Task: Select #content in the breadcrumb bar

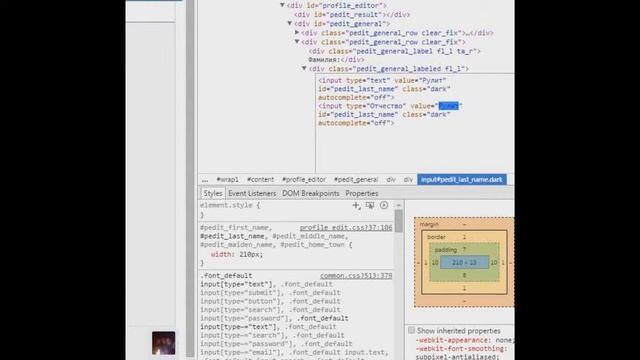Action: pyautogui.click(x=260, y=180)
